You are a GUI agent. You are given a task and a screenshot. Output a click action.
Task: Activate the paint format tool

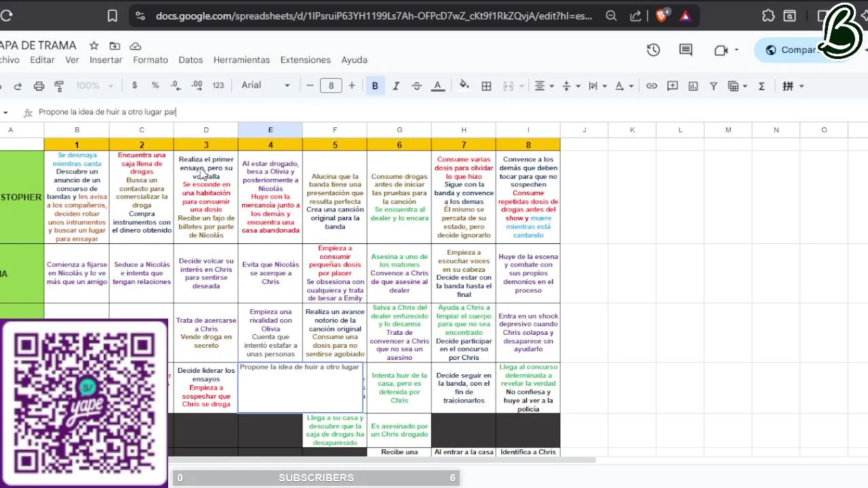59,86
